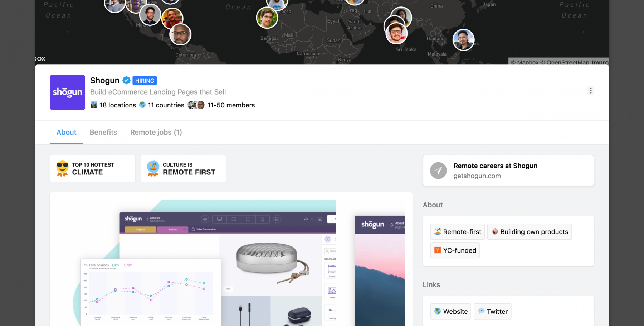Click the YC-funded tag
Viewport: 644px width, 326px height.
coord(455,250)
